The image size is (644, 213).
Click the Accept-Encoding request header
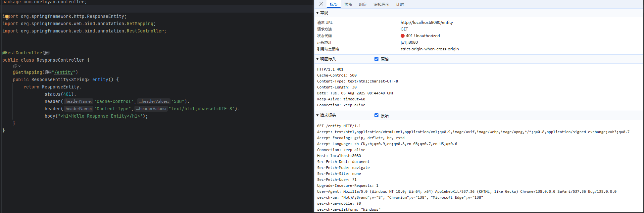tap(361, 138)
